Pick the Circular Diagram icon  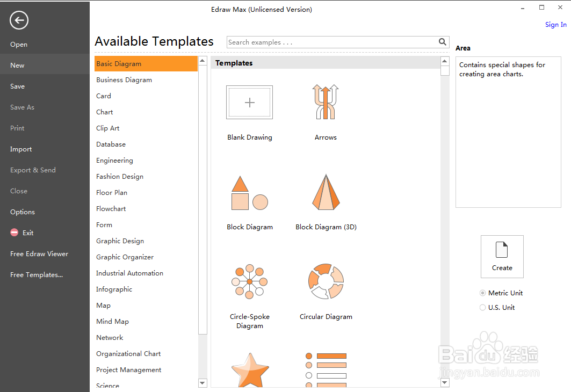(326, 281)
